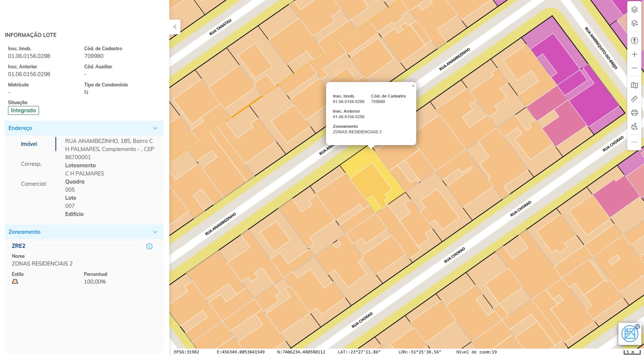Click the RUA TANATAU street label

[220, 27]
